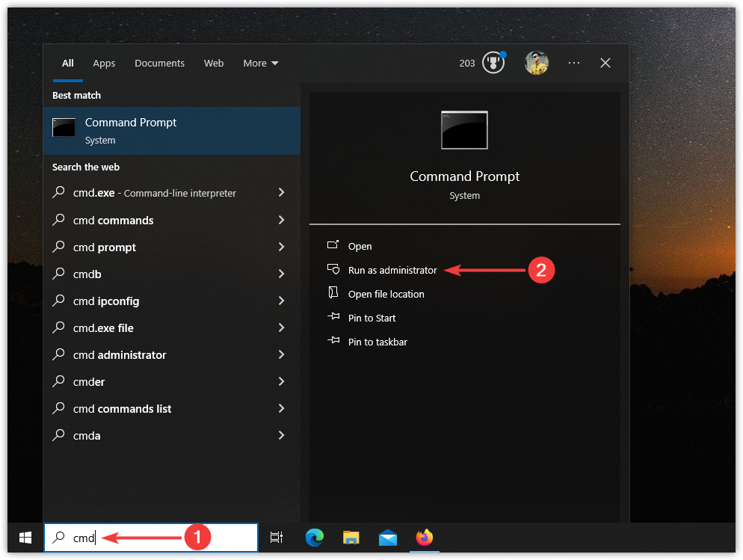The height and width of the screenshot is (560, 743).
Task: Open the three-dot options menu
Action: (574, 64)
